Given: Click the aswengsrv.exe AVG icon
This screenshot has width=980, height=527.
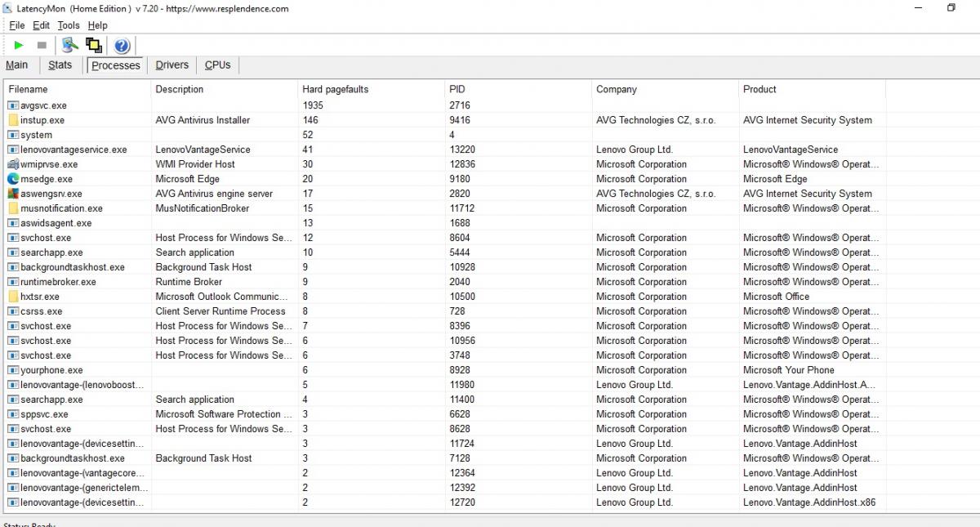Looking at the screenshot, I should point(13,194).
